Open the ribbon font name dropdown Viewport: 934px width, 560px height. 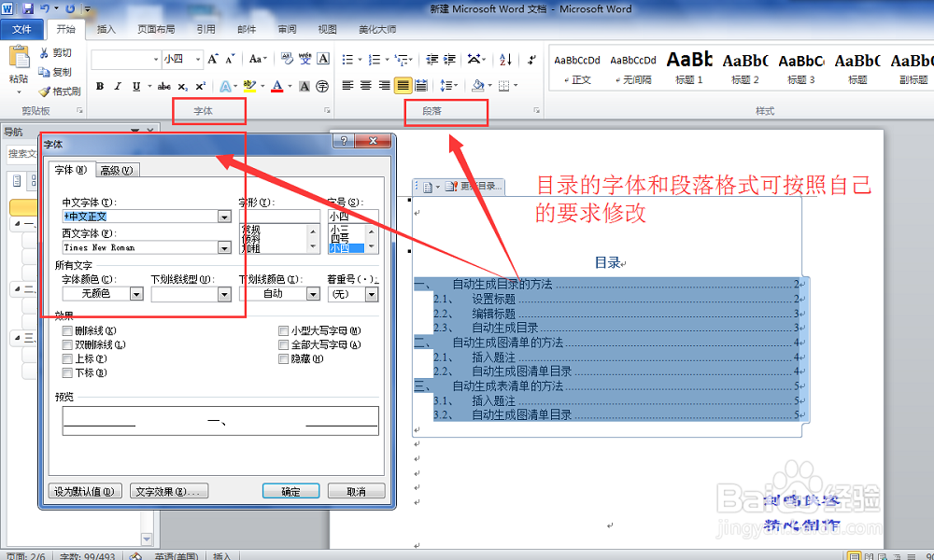156,59
